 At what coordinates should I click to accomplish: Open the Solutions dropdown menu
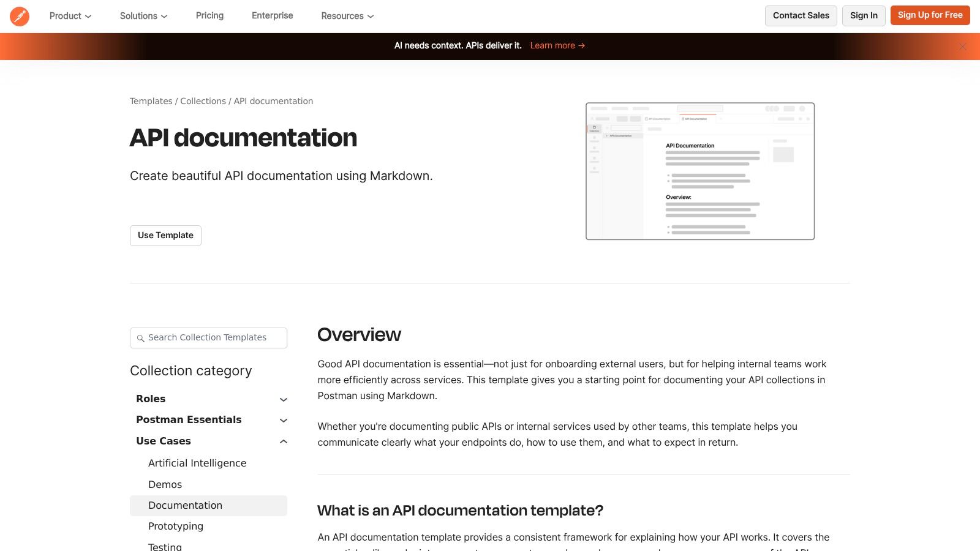pyautogui.click(x=143, y=16)
